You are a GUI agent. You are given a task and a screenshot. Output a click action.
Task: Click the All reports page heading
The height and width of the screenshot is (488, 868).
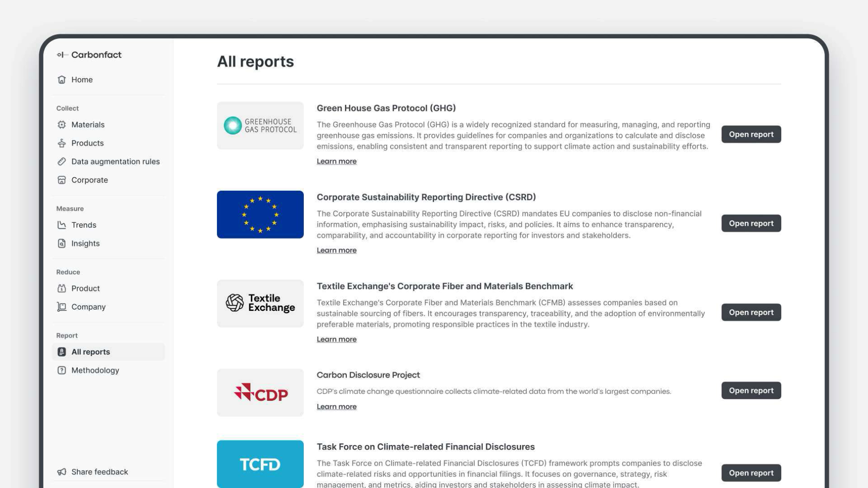[x=255, y=62]
